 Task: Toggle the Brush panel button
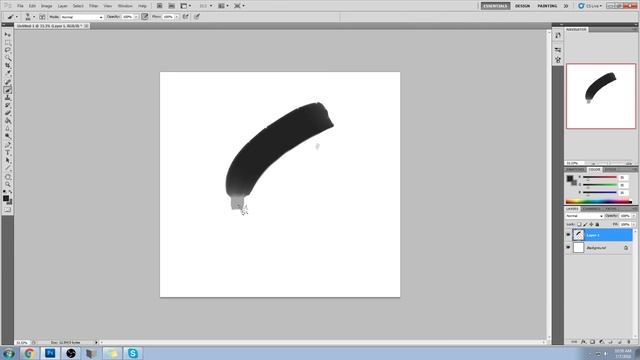42,17
